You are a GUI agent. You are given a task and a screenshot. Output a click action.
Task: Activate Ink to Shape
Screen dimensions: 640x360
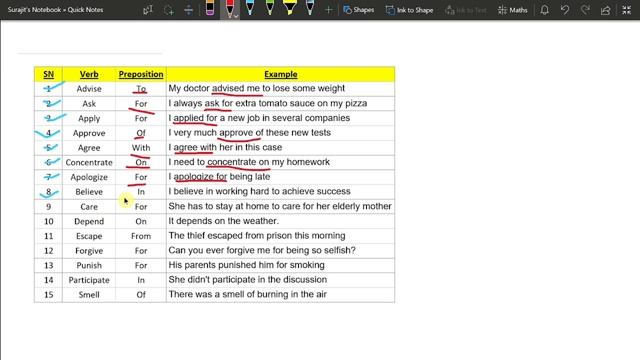[x=409, y=10]
